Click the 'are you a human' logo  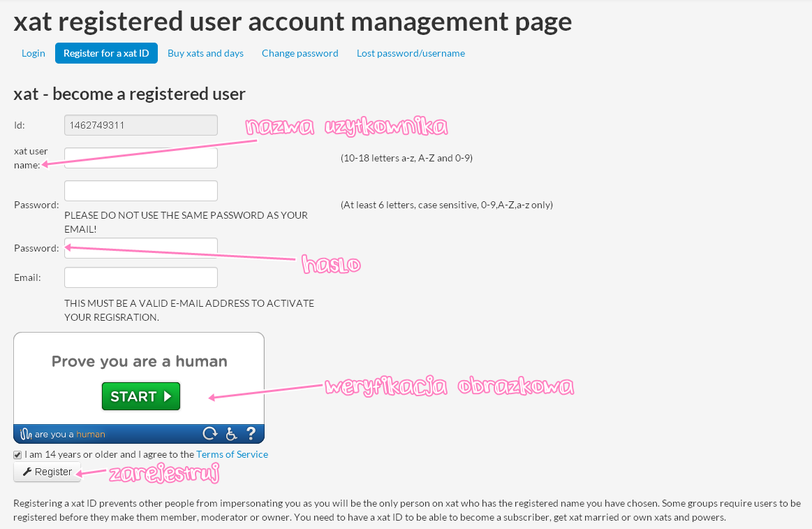point(63,434)
